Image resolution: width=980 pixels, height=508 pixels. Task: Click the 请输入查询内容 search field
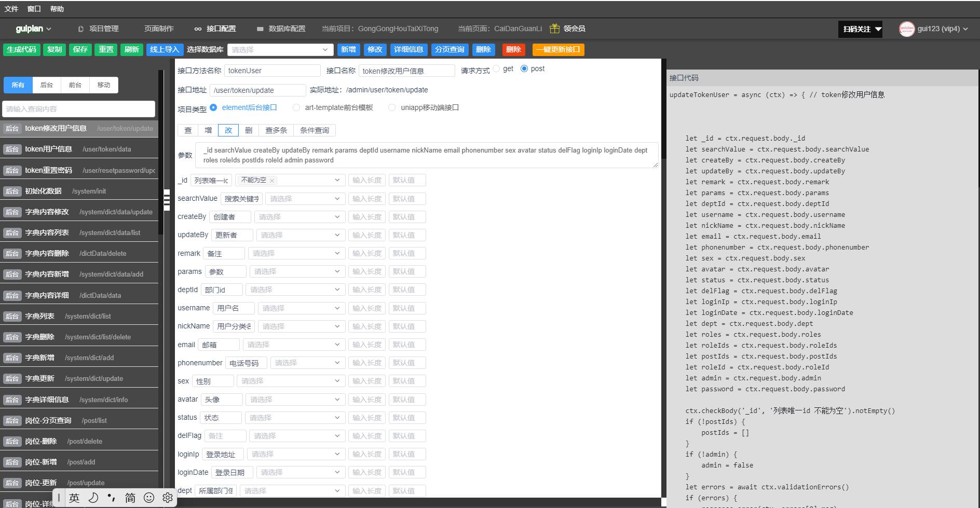(x=78, y=109)
